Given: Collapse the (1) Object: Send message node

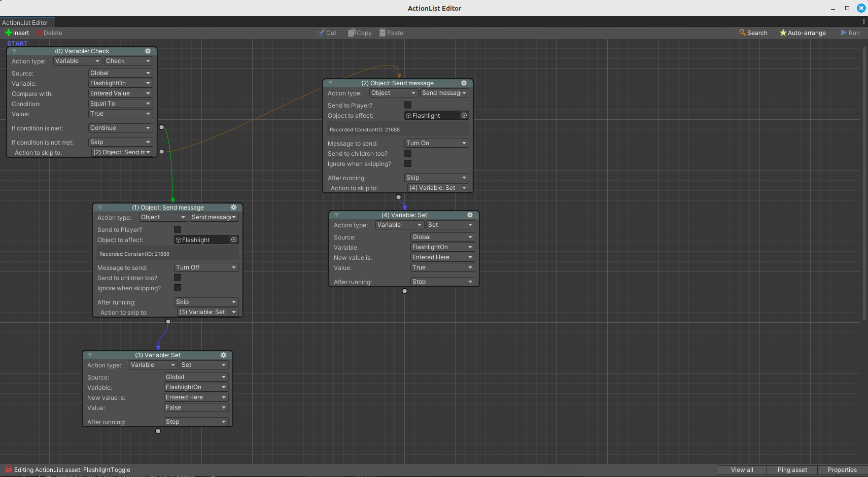Looking at the screenshot, I should [100, 208].
